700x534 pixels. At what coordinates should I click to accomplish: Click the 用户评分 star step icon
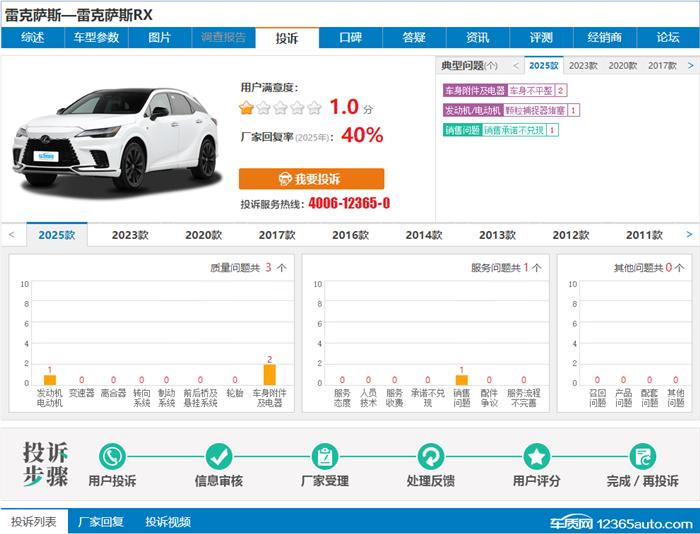[x=537, y=456]
